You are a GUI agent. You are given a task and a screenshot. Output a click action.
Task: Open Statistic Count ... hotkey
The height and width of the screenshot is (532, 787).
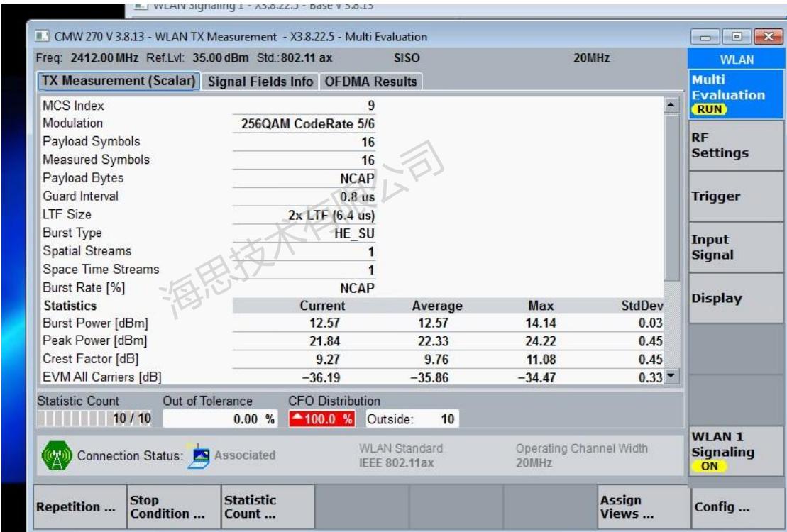click(268, 507)
